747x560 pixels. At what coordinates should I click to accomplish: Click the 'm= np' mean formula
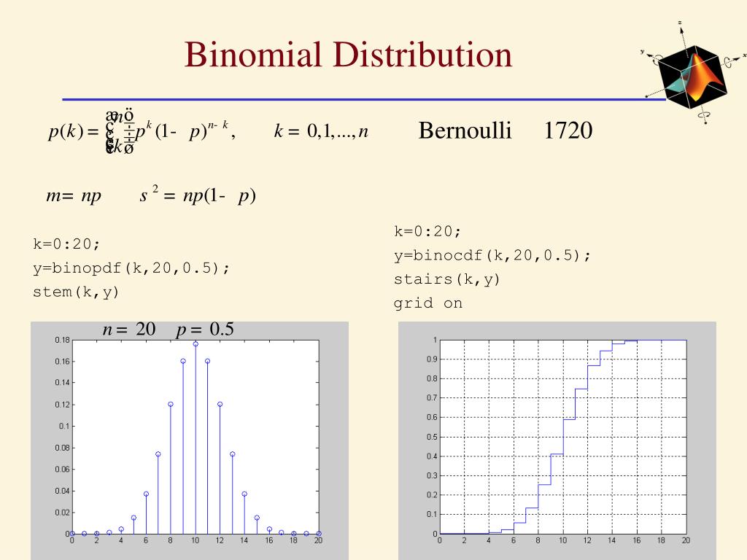(x=74, y=195)
